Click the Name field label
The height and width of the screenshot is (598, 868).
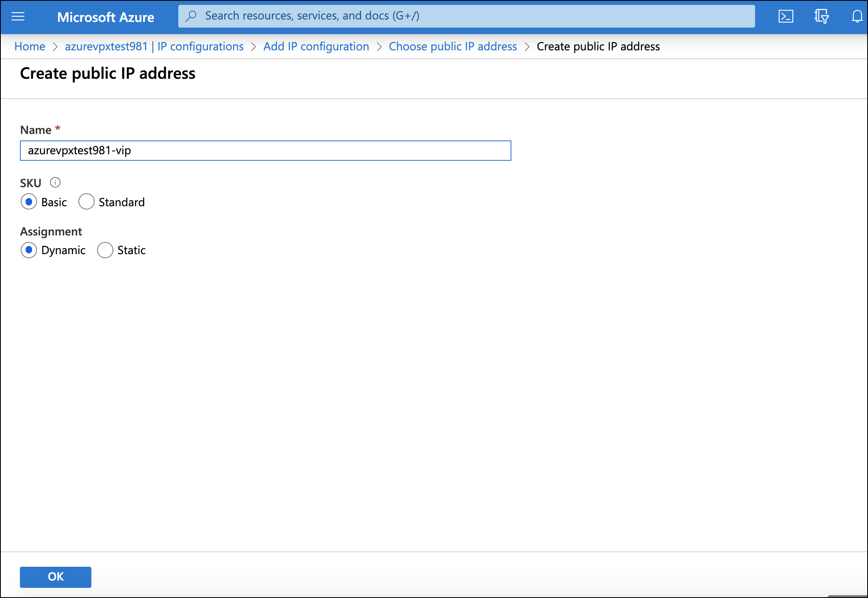pyautogui.click(x=36, y=130)
